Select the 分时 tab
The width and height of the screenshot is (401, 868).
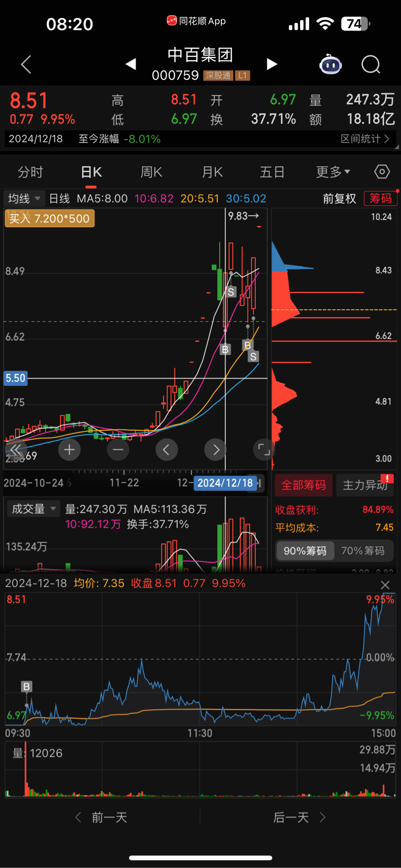[x=30, y=172]
